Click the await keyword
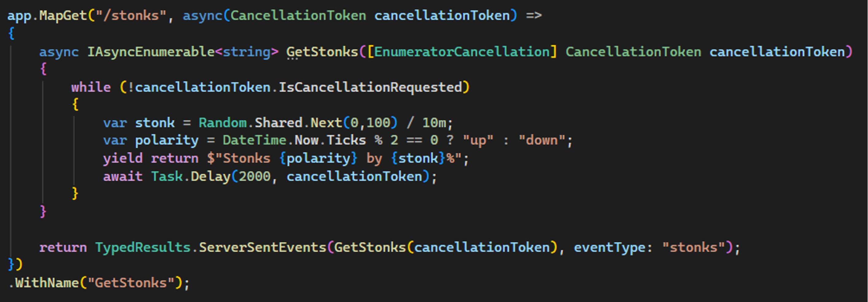Viewport: 868px width, 302px height. [123, 176]
